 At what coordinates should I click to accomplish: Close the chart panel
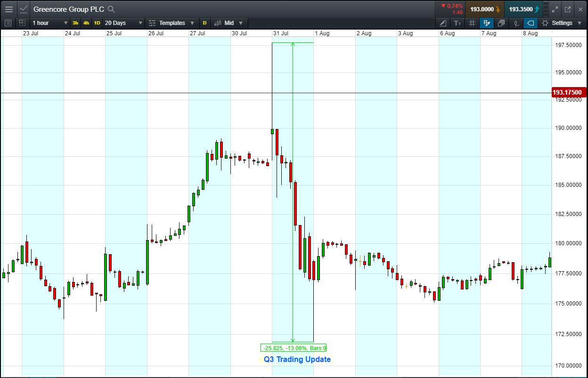pyautogui.click(x=580, y=9)
